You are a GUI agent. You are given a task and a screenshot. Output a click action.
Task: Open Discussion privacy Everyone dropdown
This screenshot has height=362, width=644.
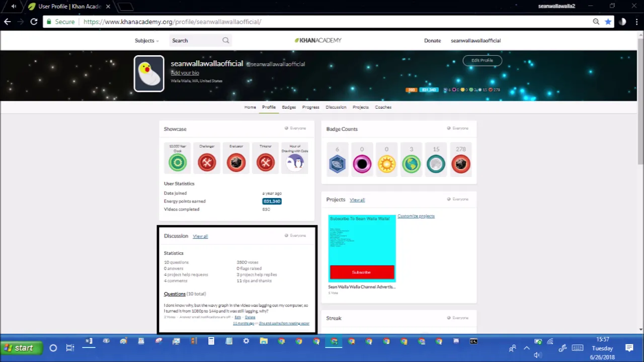[295, 235]
